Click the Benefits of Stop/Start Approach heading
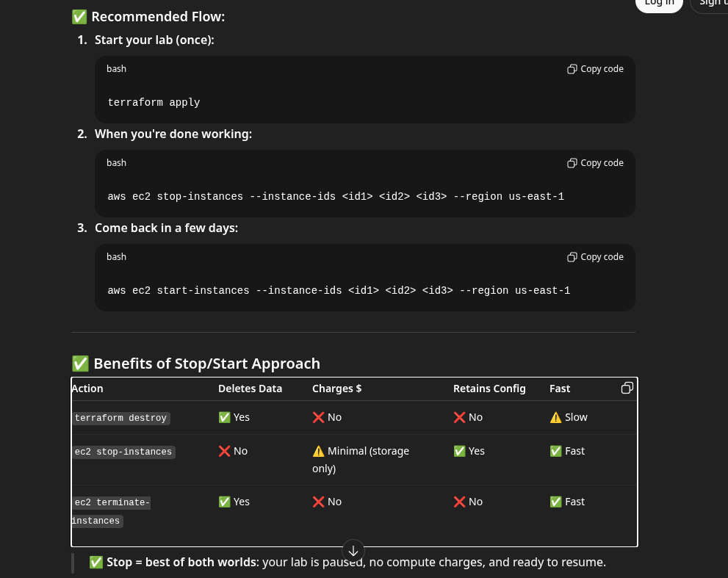Image resolution: width=728 pixels, height=578 pixels. click(206, 364)
